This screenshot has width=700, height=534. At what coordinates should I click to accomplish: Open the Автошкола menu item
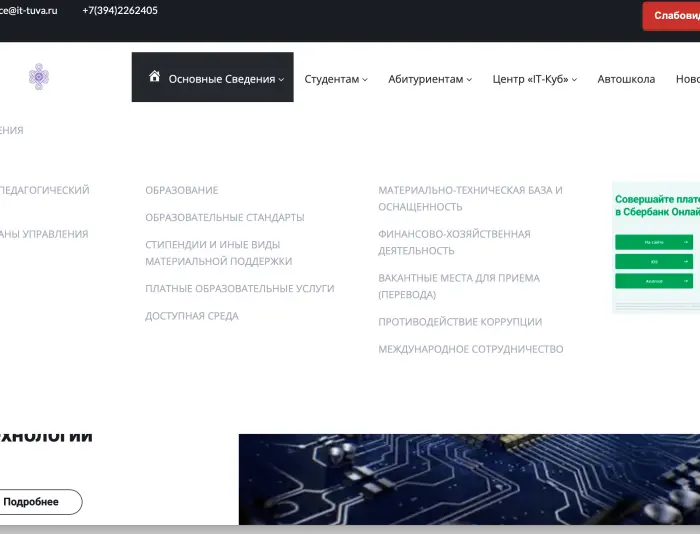click(x=626, y=79)
